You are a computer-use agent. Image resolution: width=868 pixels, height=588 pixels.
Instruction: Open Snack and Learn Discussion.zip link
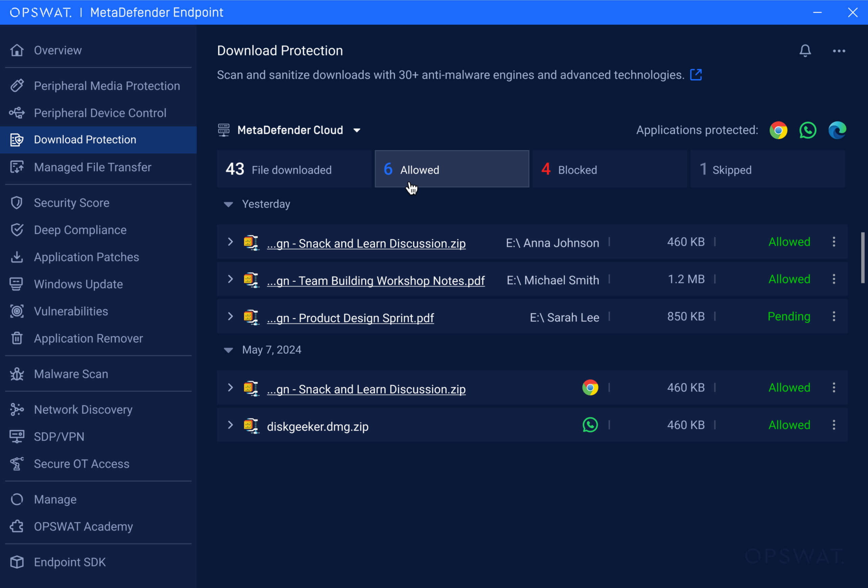point(366,243)
